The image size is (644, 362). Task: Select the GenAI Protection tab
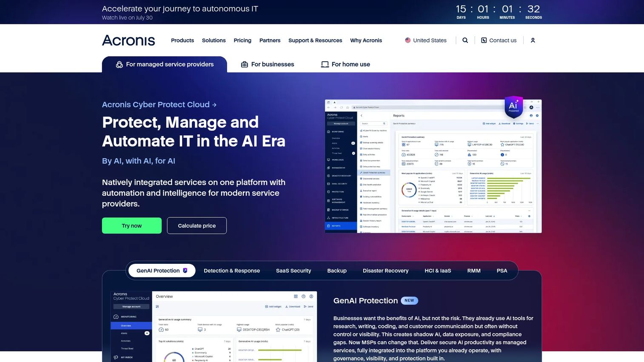[162, 271]
